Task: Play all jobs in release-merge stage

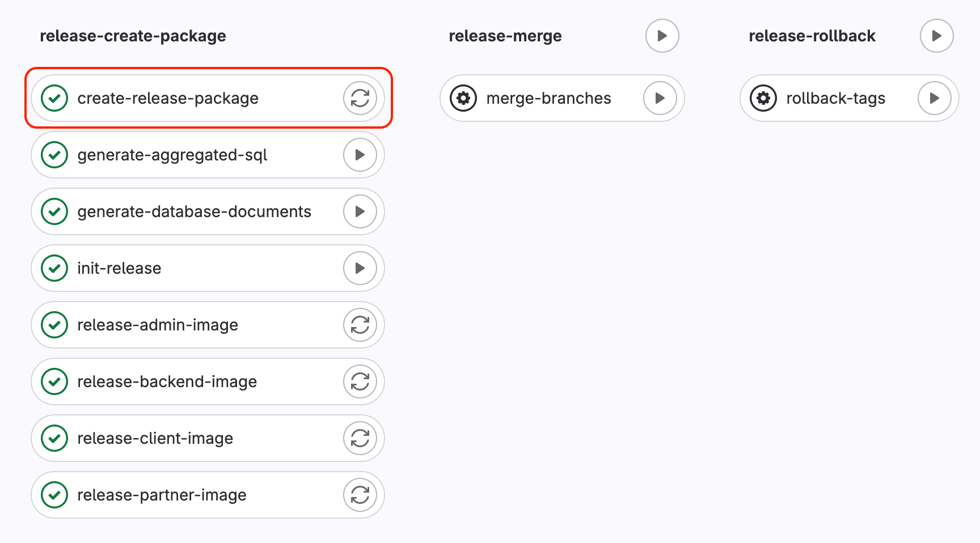Action: [662, 36]
